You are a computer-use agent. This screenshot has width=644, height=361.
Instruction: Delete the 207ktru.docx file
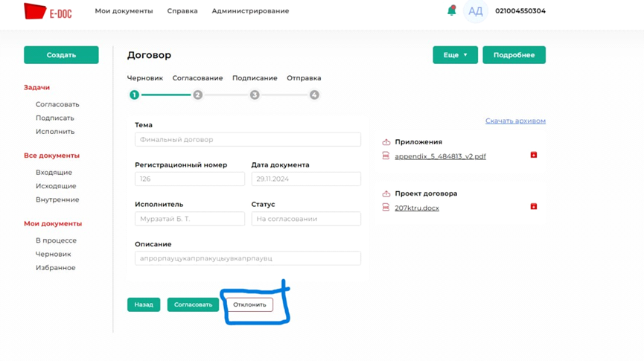533,206
